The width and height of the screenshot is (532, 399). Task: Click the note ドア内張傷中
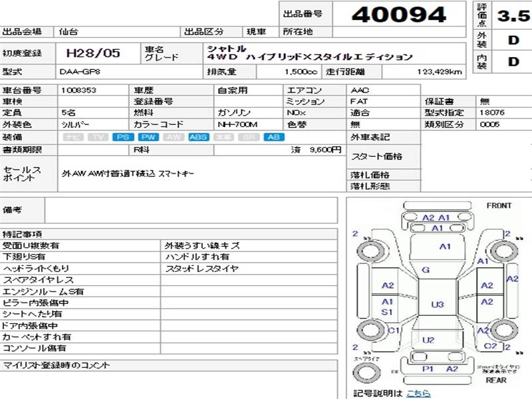click(x=29, y=326)
